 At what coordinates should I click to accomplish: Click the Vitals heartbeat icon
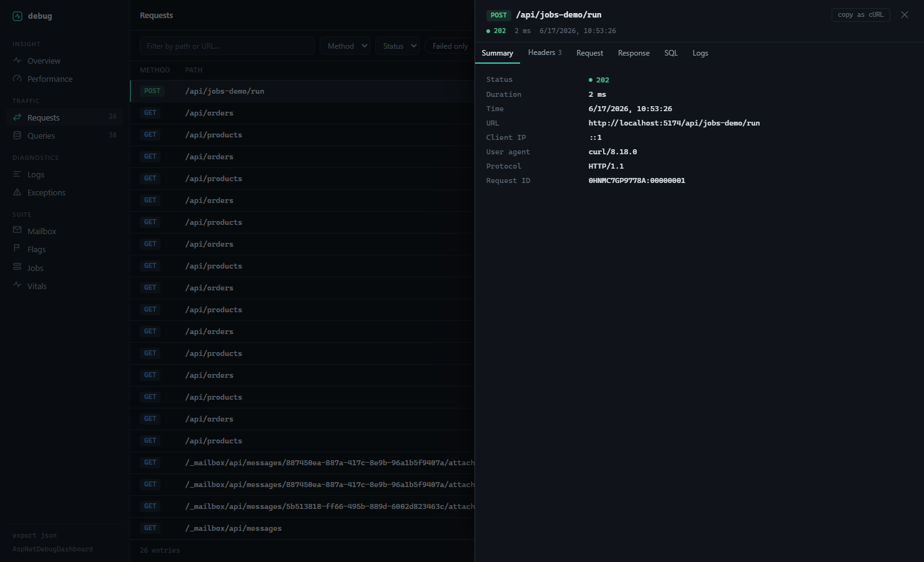[x=17, y=285]
